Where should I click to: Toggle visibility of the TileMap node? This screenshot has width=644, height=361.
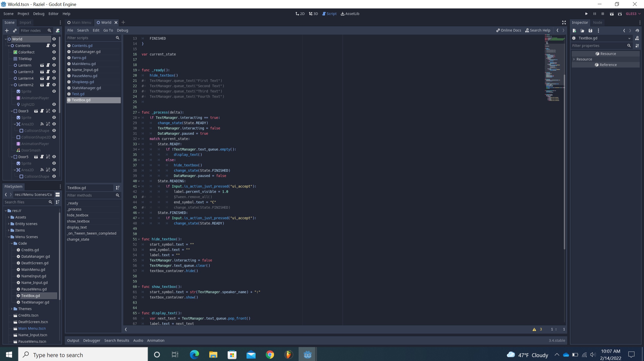point(54,59)
